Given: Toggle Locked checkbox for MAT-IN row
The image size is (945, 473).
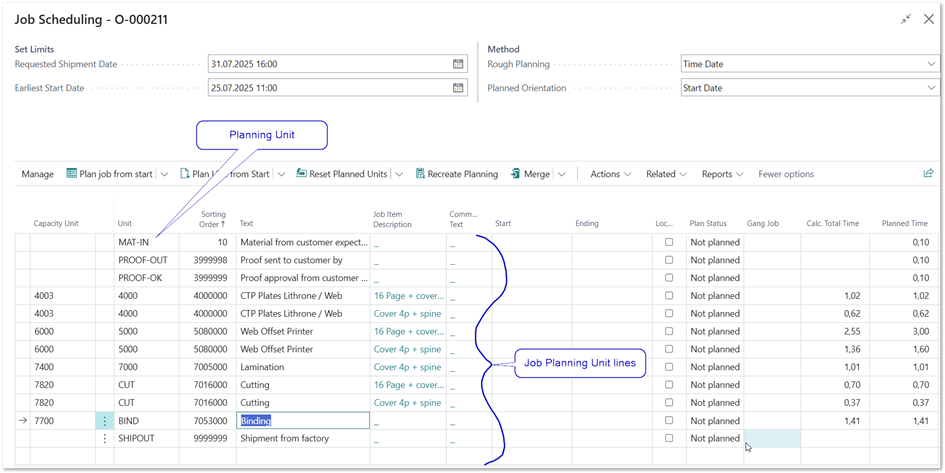Looking at the screenshot, I should click(x=669, y=242).
